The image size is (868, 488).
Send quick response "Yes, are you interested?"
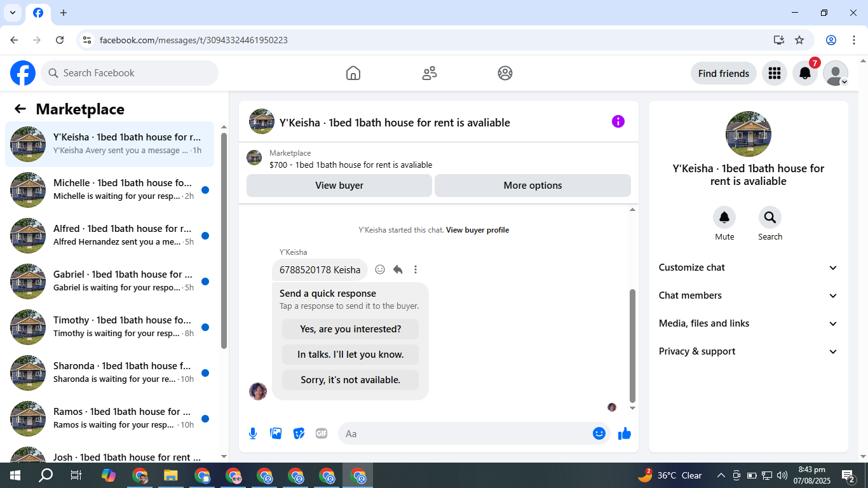tap(351, 329)
